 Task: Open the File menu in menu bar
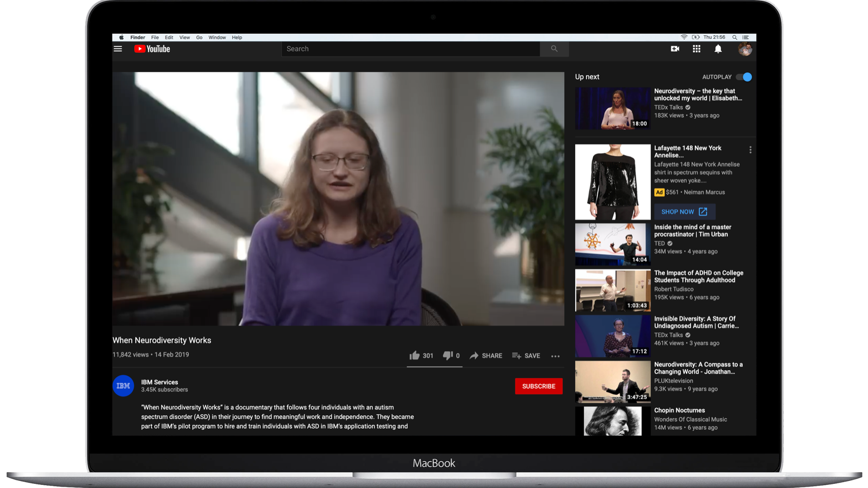(x=155, y=37)
